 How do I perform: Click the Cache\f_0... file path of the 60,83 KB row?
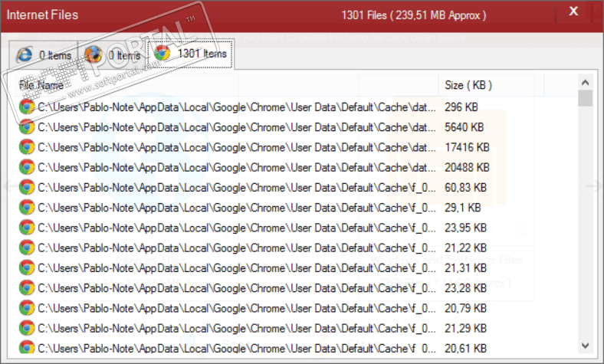pos(237,188)
